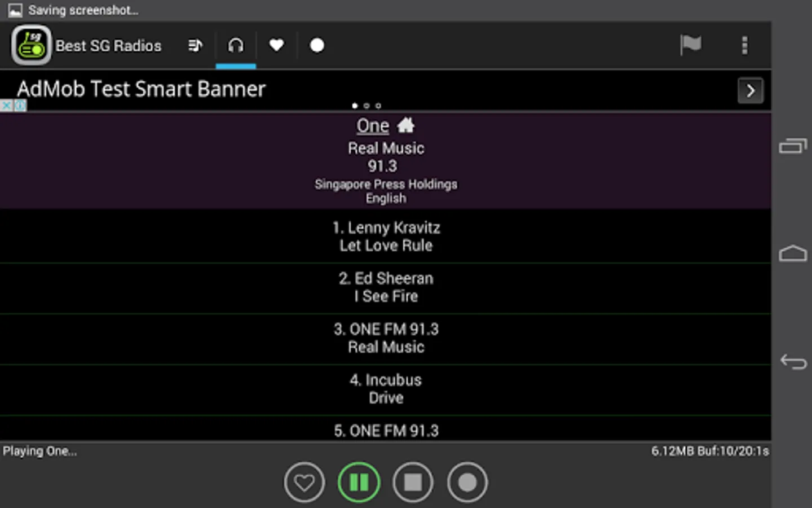The image size is (812, 508).
Task: Tap the ad info icon
Action: (x=20, y=106)
